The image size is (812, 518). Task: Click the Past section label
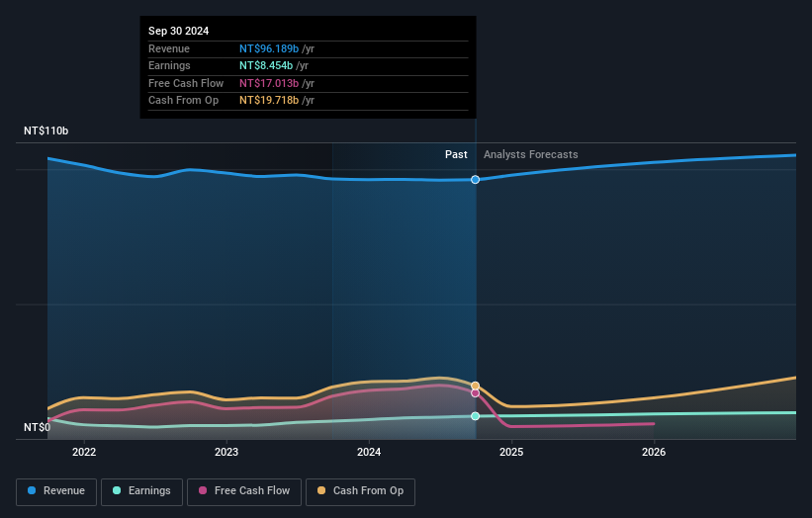tap(456, 154)
